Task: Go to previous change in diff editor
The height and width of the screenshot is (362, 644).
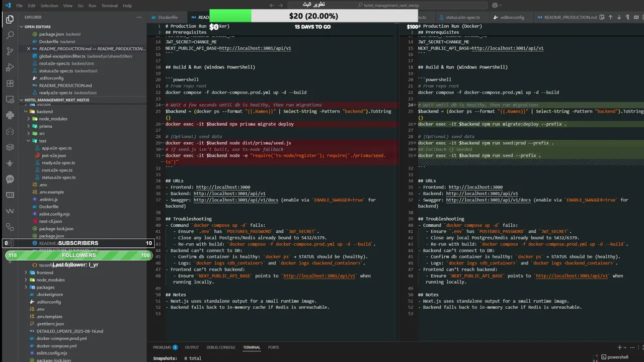Action: click(610, 17)
